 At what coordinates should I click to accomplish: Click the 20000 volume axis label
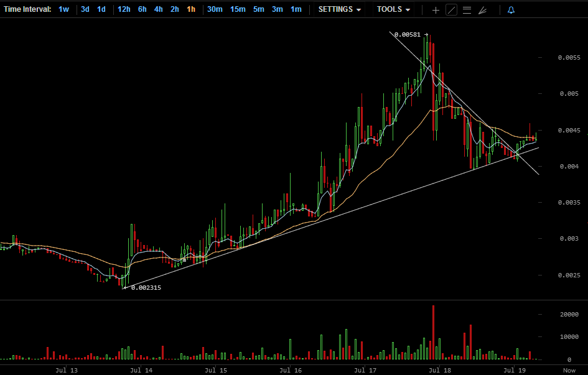point(569,315)
